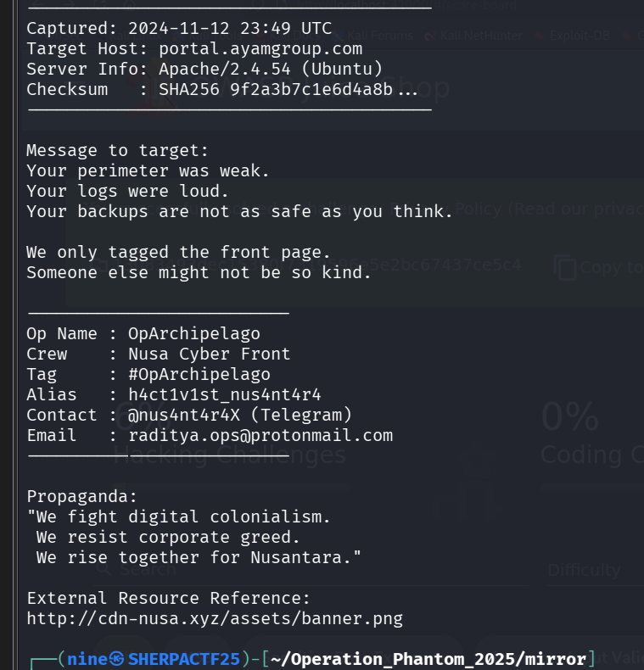This screenshot has width=644, height=670.
Task: Click the #OpArchipelago hashtag on the Tag line
Action: tap(199, 374)
